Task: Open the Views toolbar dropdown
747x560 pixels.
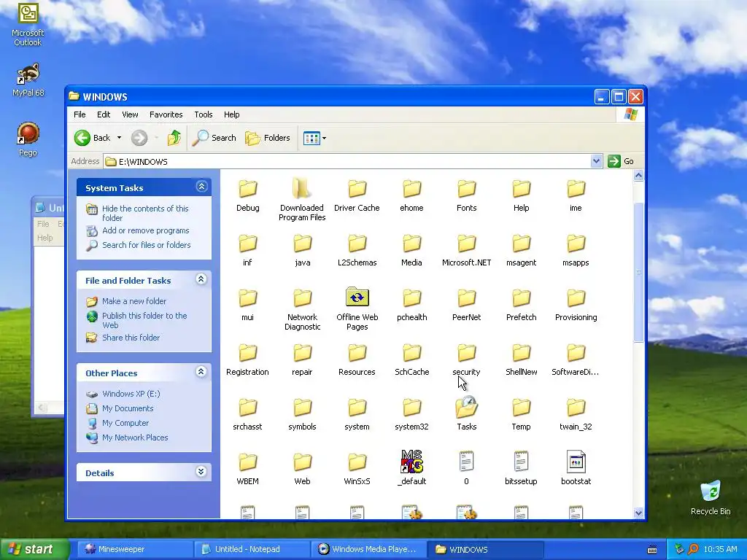Action: [314, 138]
